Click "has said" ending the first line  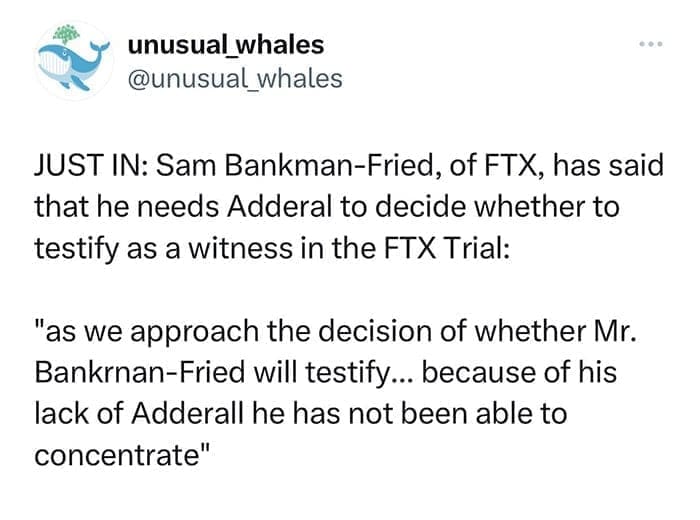620,165
